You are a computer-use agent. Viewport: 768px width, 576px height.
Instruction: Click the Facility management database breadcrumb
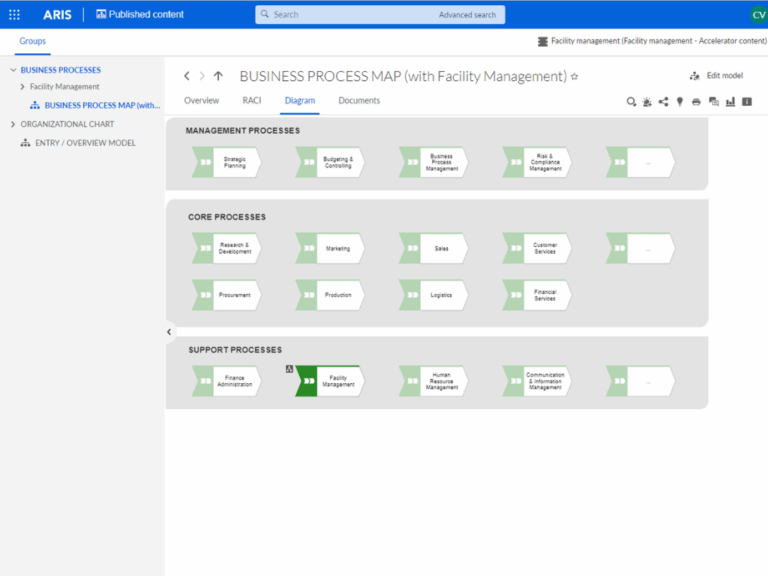click(652, 41)
